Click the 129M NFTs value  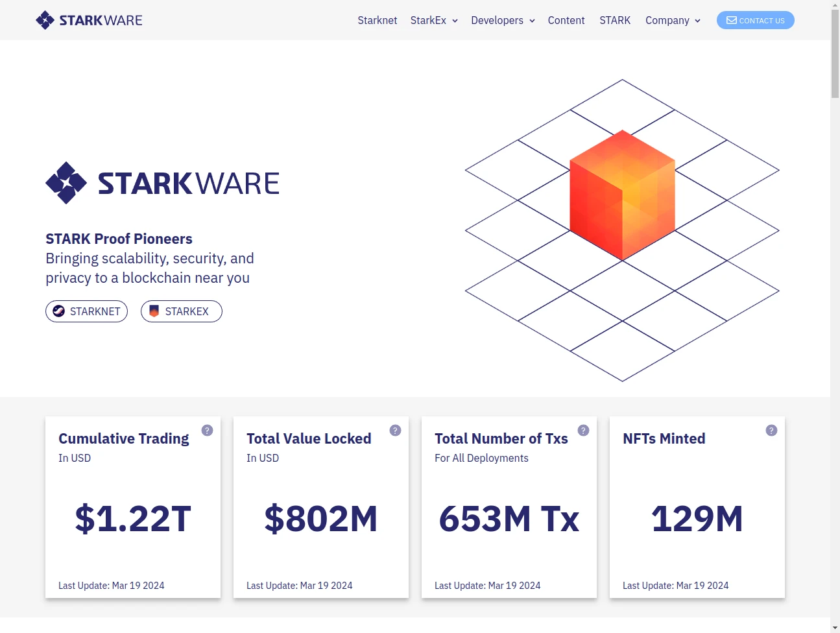pos(697,519)
